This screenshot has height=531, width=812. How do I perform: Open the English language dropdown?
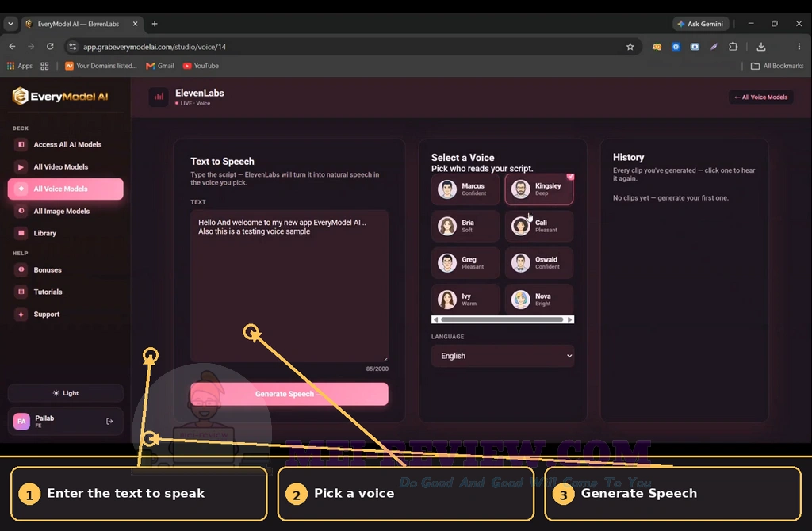503,356
